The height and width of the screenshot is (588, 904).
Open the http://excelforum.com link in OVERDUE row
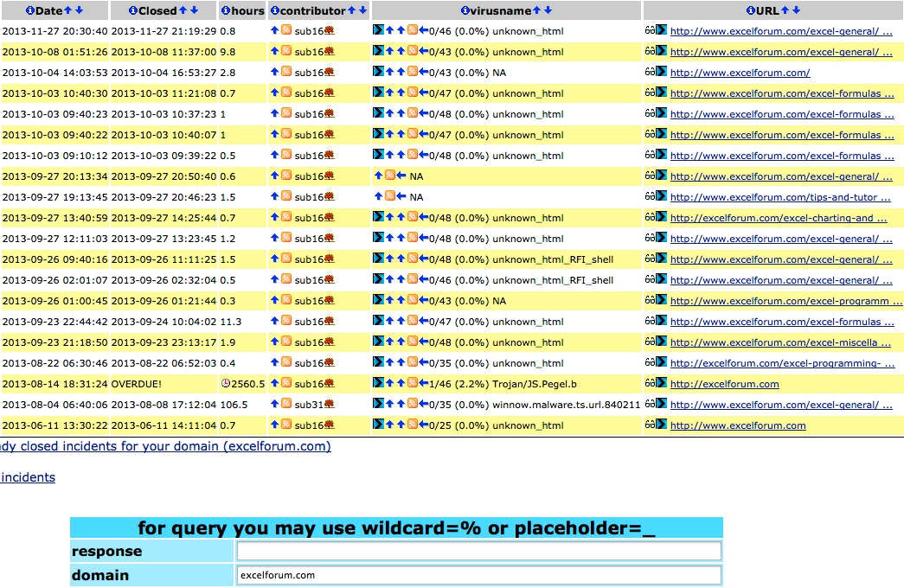[725, 384]
